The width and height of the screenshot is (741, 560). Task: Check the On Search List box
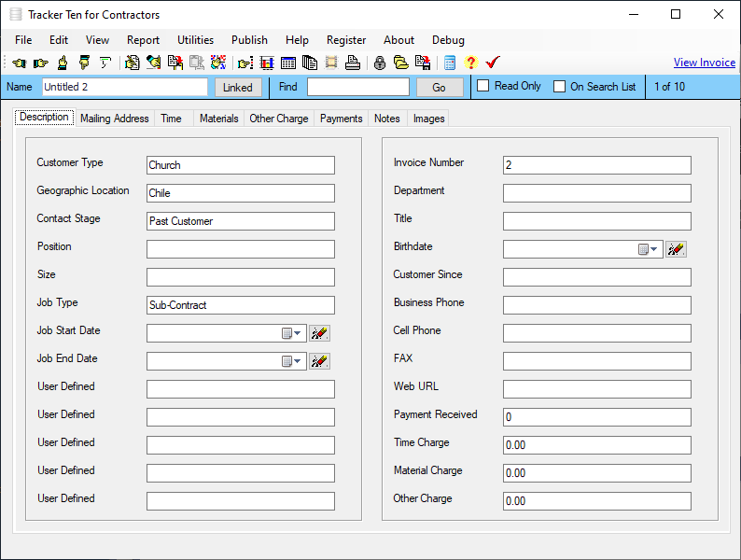(559, 87)
